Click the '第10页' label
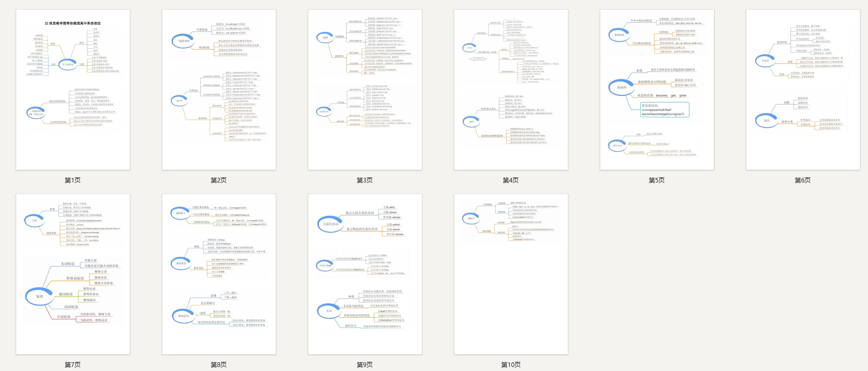The width and height of the screenshot is (868, 371). (x=511, y=365)
